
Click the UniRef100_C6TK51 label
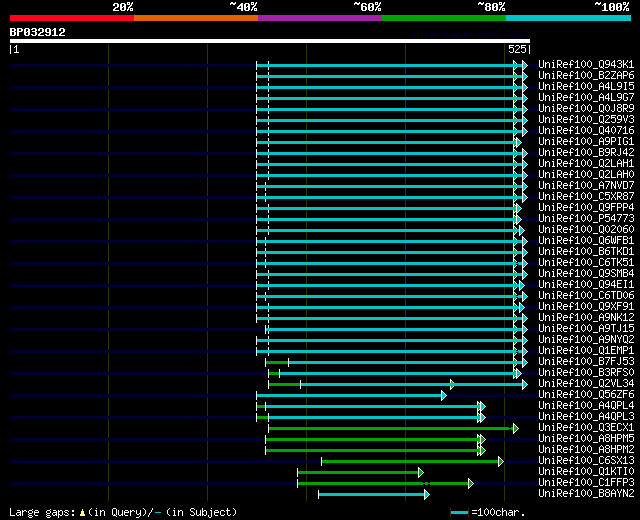tap(586, 263)
